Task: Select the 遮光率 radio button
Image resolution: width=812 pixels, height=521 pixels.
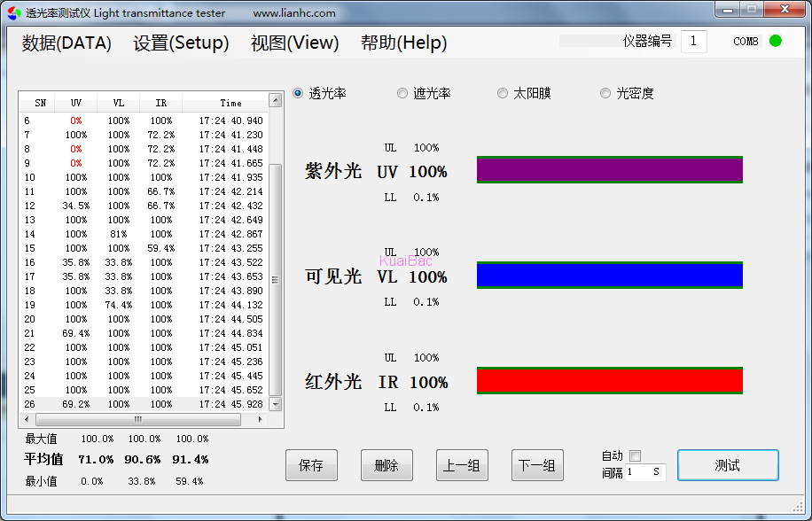Action: (402, 93)
